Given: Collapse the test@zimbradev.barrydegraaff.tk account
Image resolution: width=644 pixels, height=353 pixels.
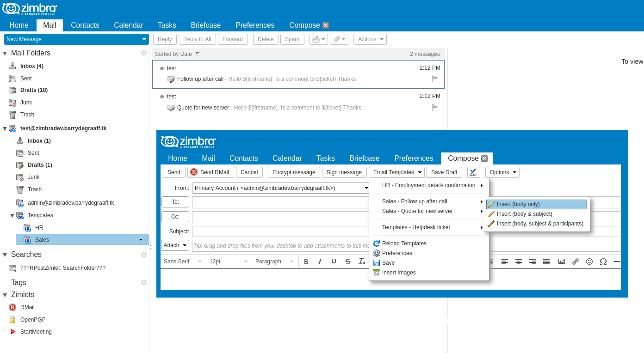Looking at the screenshot, I should 5,128.
